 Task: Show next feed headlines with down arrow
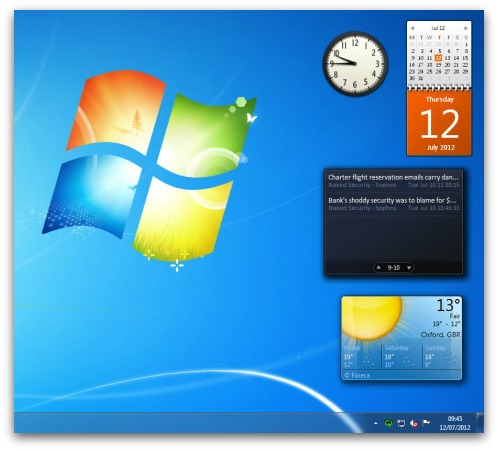coord(409,268)
